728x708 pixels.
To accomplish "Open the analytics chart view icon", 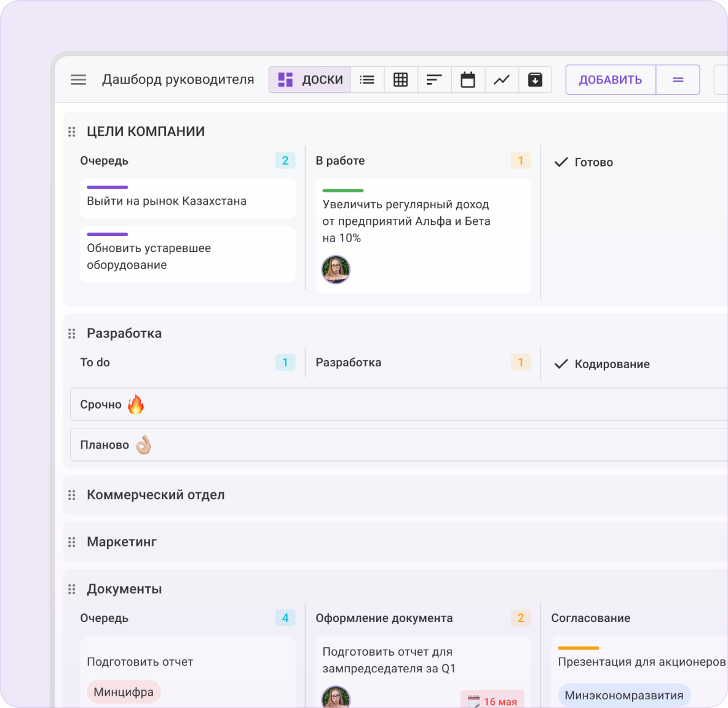I will tap(502, 80).
